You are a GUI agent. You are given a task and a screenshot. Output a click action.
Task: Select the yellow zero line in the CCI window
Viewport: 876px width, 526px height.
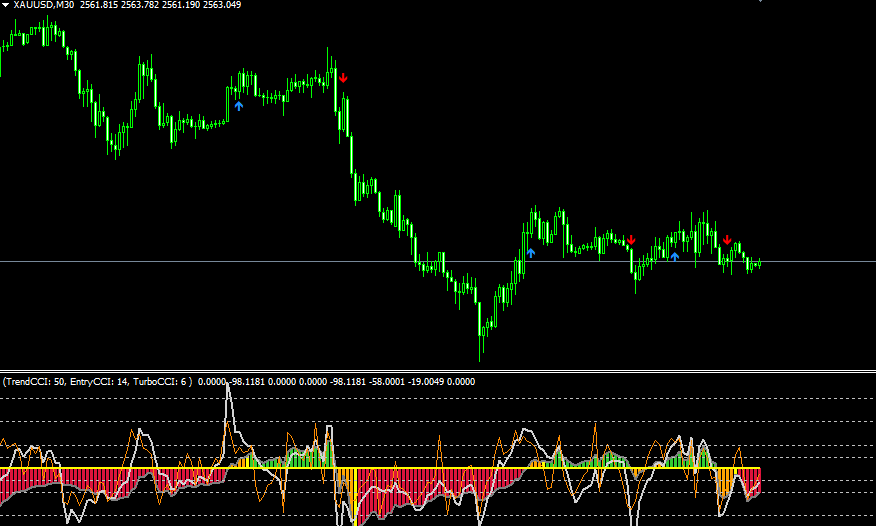[380, 468]
